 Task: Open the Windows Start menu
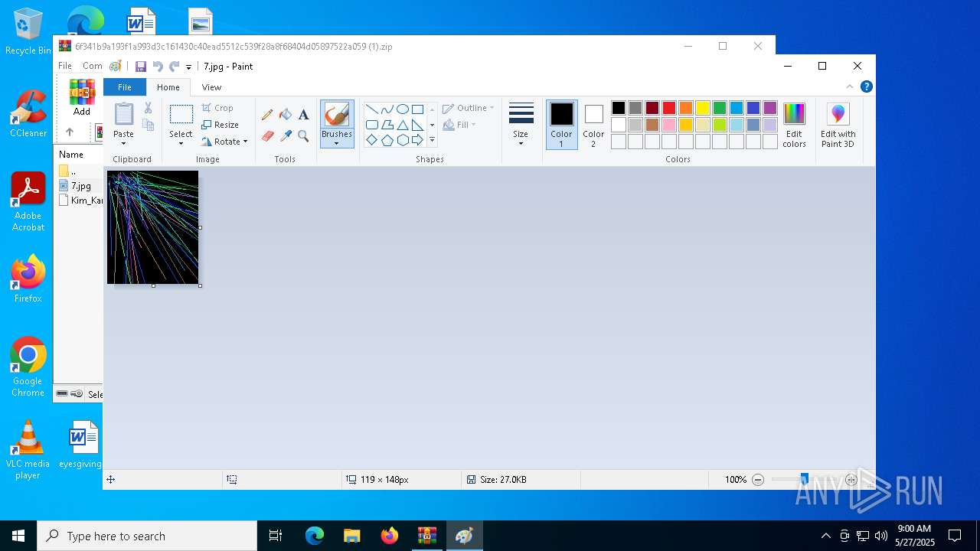click(x=18, y=536)
